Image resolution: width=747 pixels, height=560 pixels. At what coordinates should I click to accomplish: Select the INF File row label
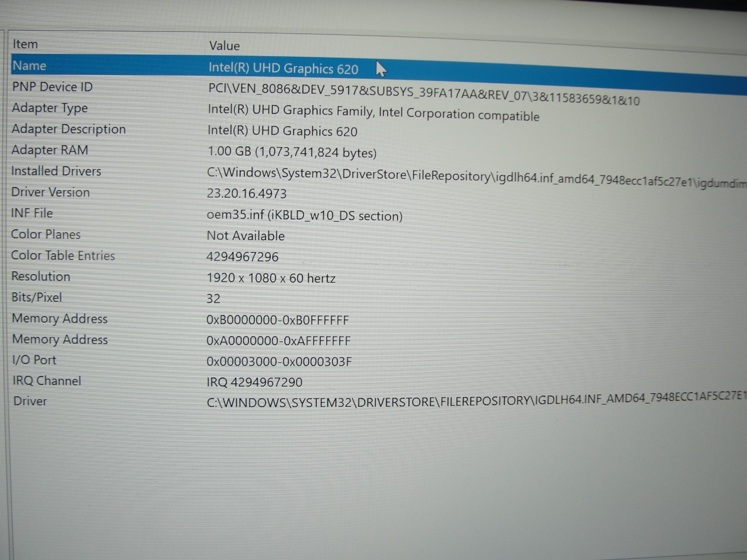[x=32, y=213]
